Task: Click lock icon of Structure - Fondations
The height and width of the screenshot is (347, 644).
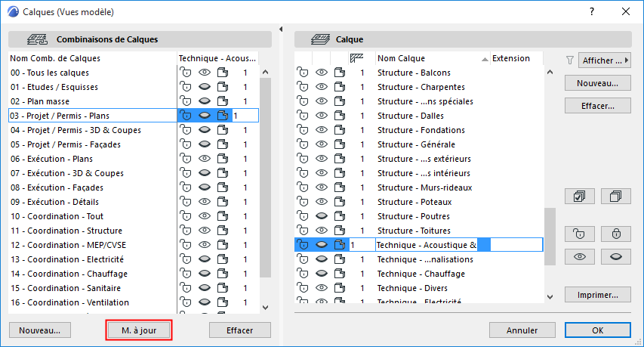Action: point(303,130)
